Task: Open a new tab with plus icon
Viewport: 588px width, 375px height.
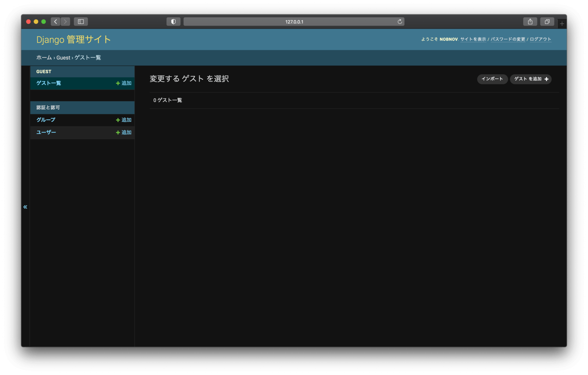Action: (x=562, y=23)
